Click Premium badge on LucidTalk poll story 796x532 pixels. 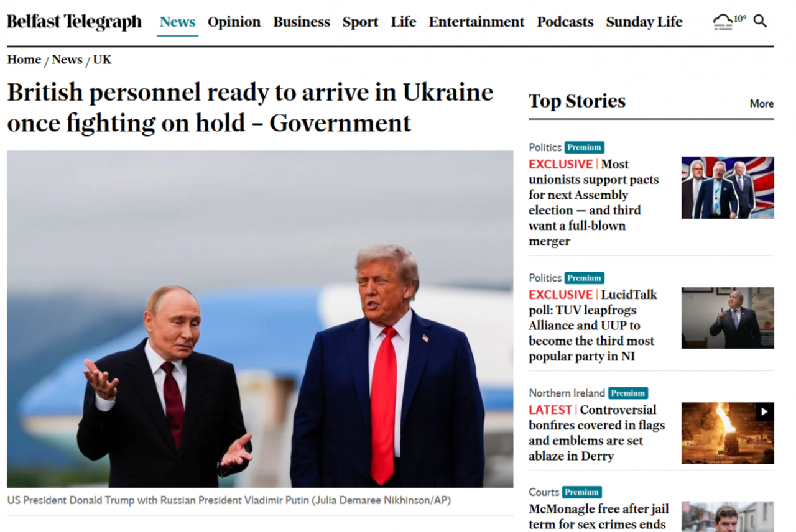click(x=584, y=278)
